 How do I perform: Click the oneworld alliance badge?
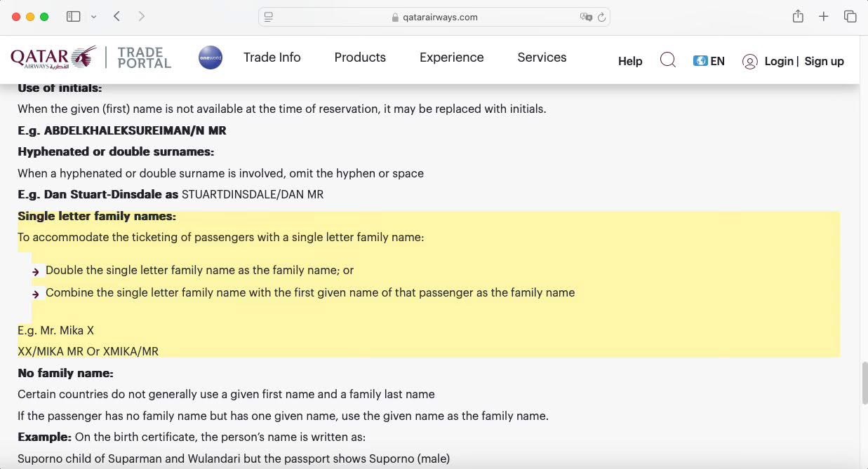211,57
